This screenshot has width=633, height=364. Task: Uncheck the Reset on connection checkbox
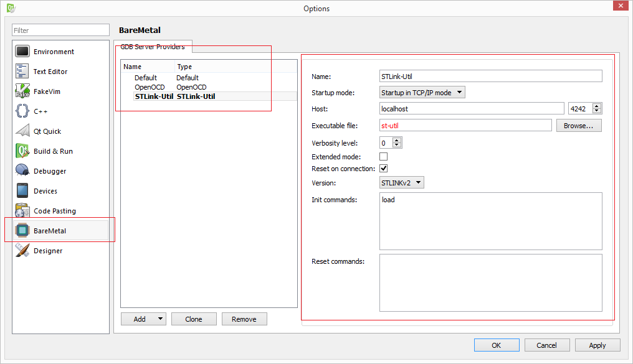[x=384, y=169]
